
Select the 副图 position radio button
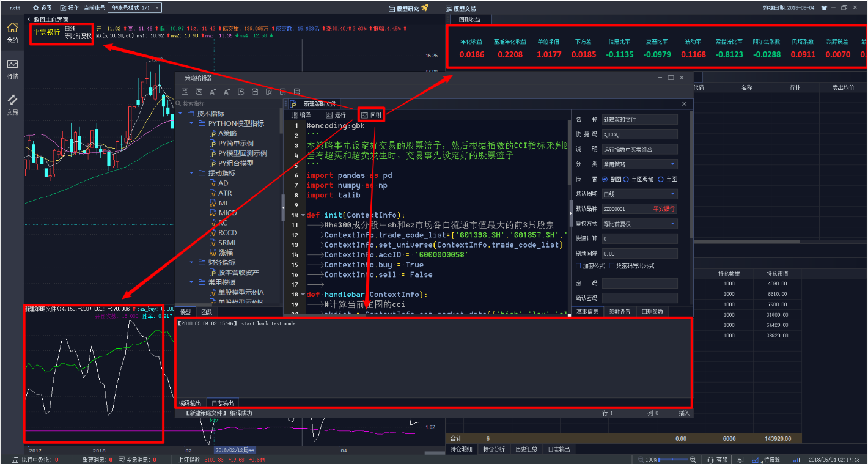tap(605, 179)
